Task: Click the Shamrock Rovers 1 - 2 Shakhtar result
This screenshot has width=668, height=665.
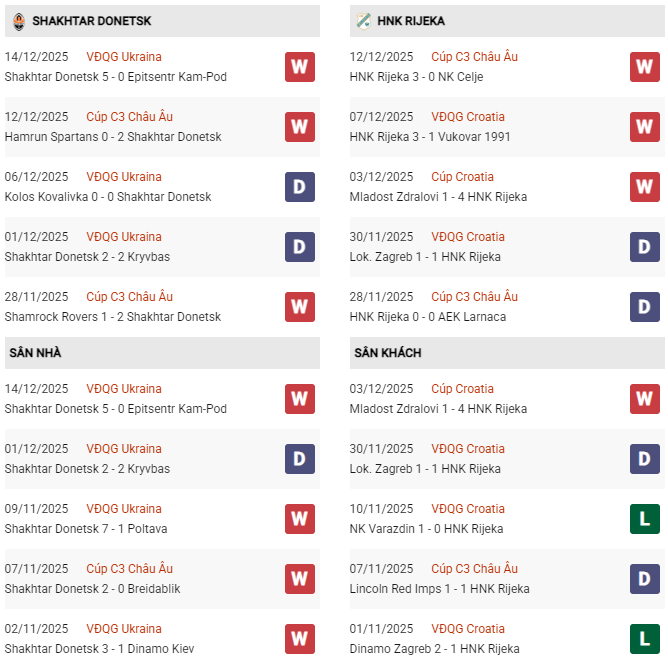Action: (x=113, y=317)
